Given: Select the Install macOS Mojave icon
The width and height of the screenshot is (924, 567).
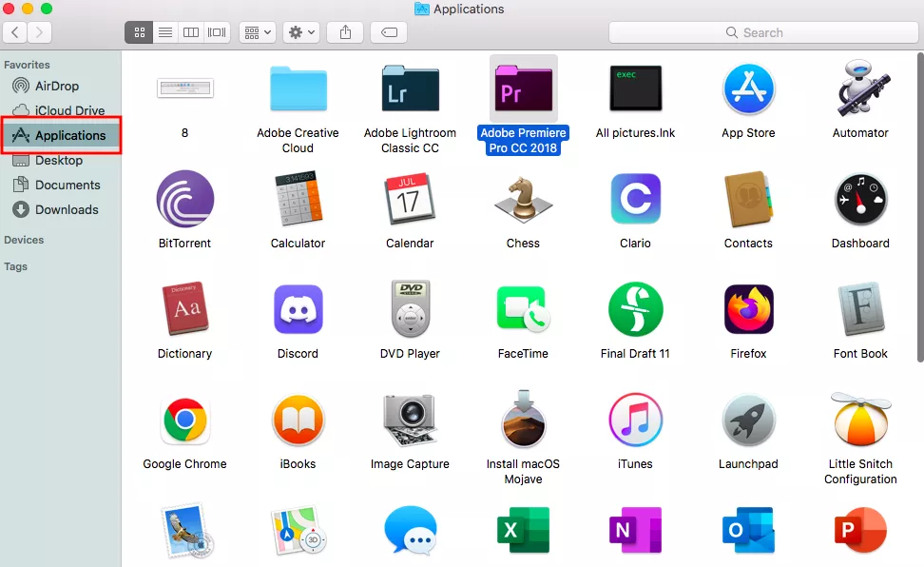Looking at the screenshot, I should pos(523,419).
